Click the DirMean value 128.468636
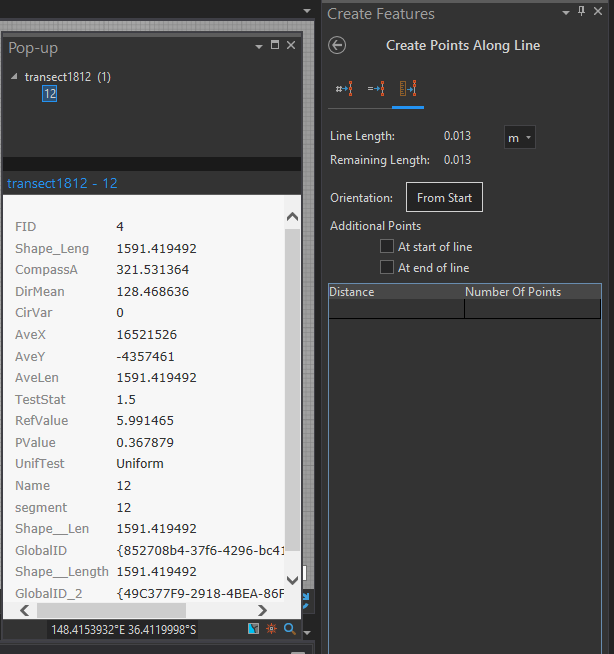614x654 pixels. click(x=153, y=292)
